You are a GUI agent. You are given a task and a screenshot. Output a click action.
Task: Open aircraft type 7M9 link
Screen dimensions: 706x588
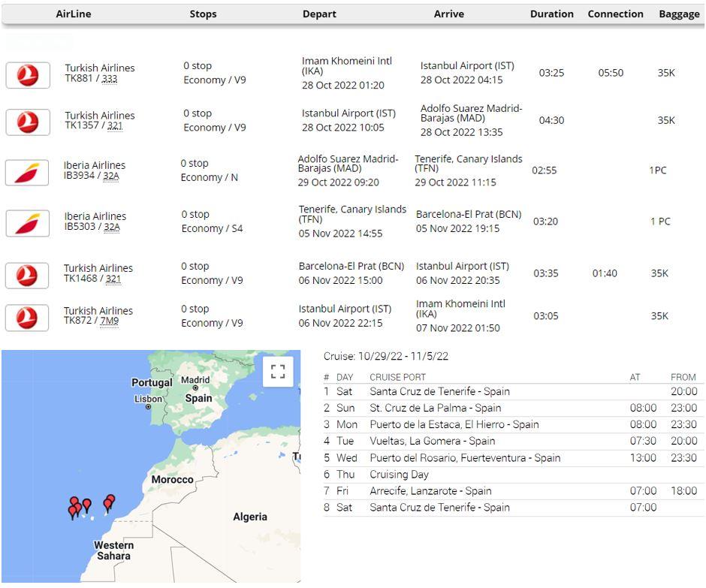tap(109, 321)
